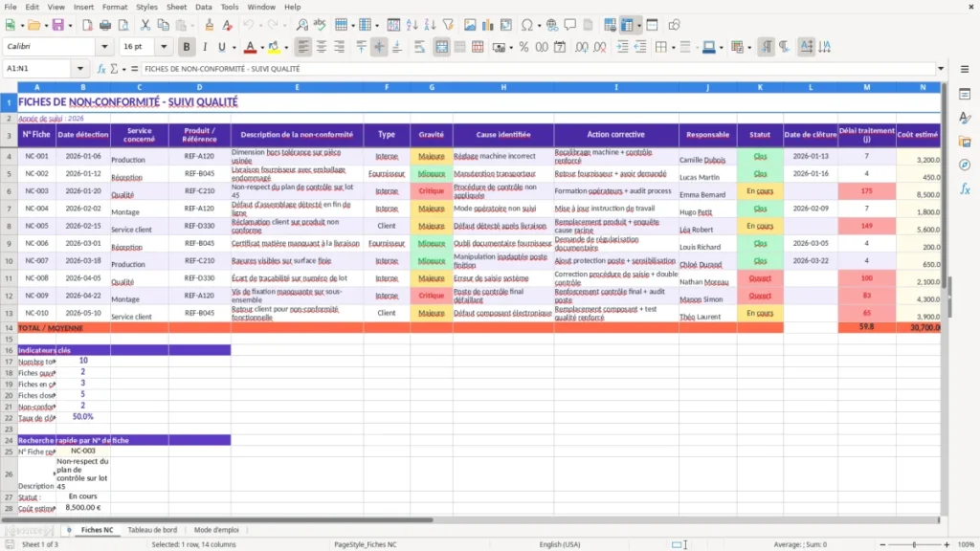
Task: Apply the red font color swatch
Action: tap(250, 48)
